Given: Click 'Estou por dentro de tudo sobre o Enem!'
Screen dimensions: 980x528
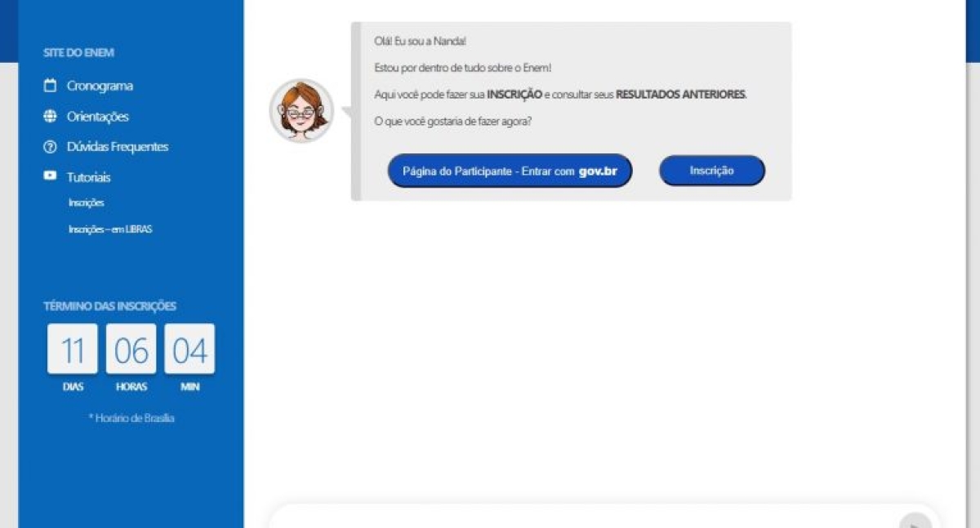Looking at the screenshot, I should [x=462, y=68].
